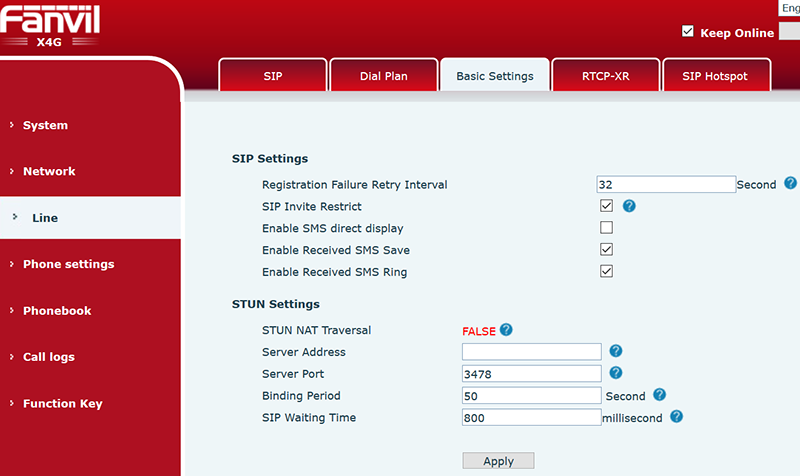Image resolution: width=800 pixels, height=476 pixels.
Task: Click the Keep Online label
Action: [x=737, y=33]
